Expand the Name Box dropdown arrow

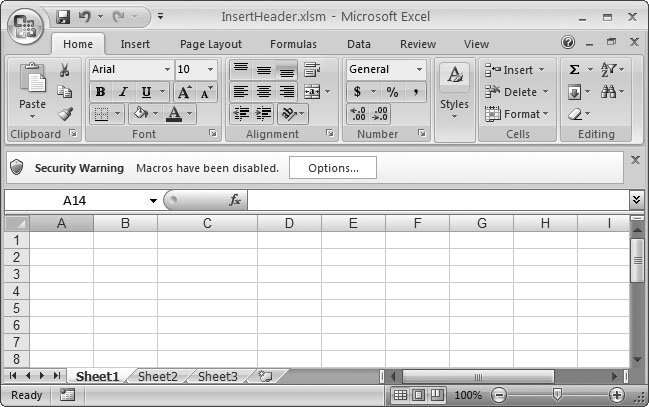(153, 201)
